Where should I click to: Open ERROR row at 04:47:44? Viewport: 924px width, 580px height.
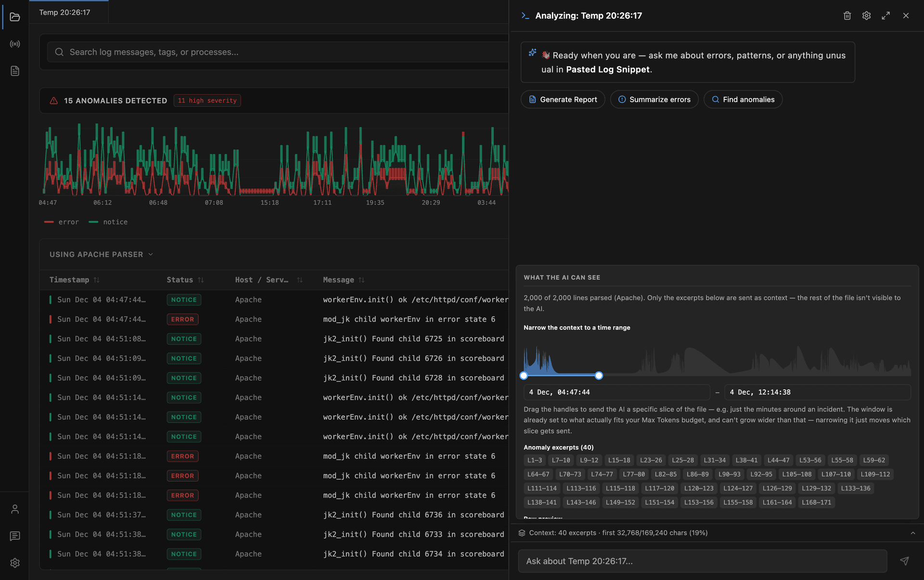pos(274,320)
